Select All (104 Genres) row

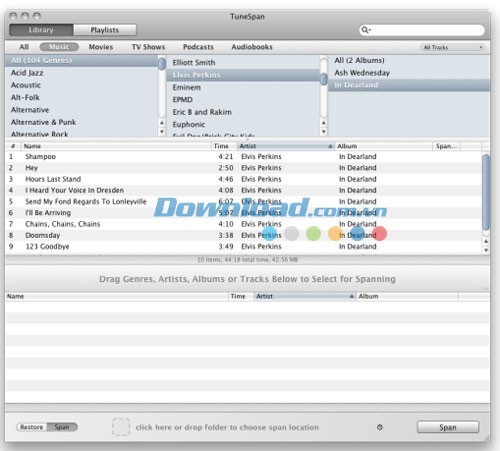pos(81,60)
